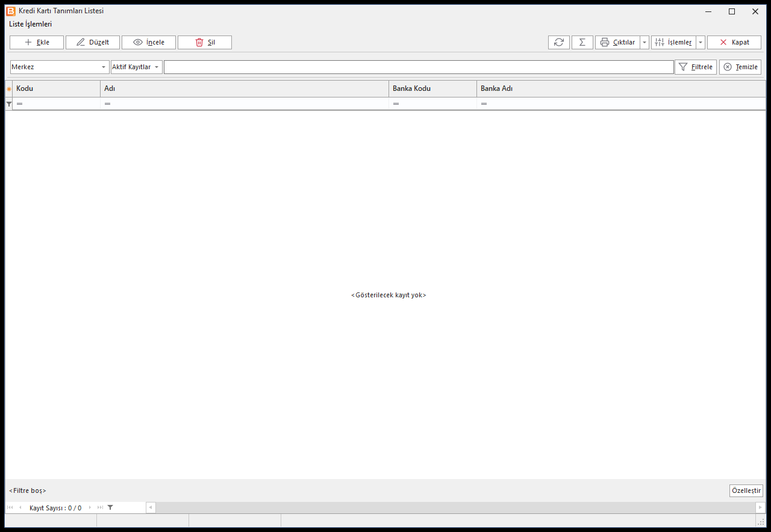This screenshot has height=532, width=771.
Task: Open the İşlemler sliders button
Action: 673,42
